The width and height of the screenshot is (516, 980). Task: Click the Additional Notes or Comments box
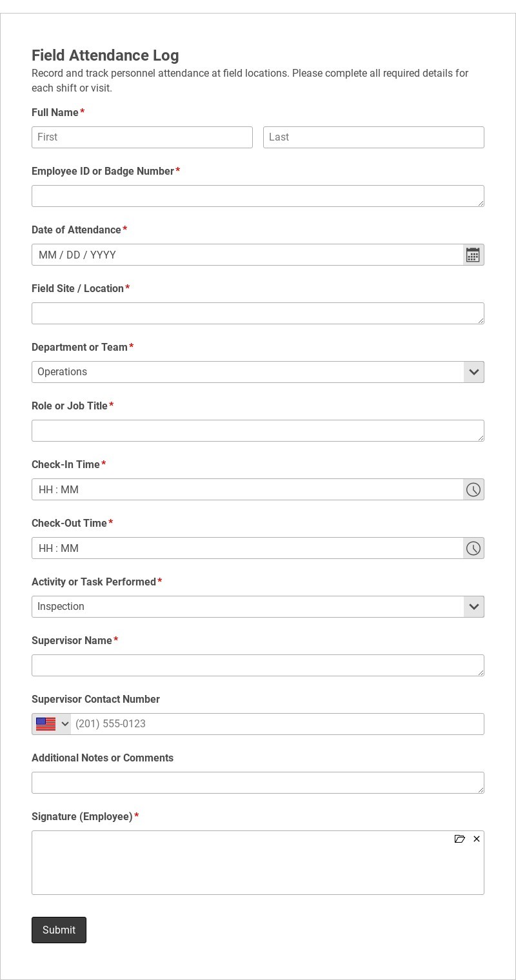pos(258,783)
